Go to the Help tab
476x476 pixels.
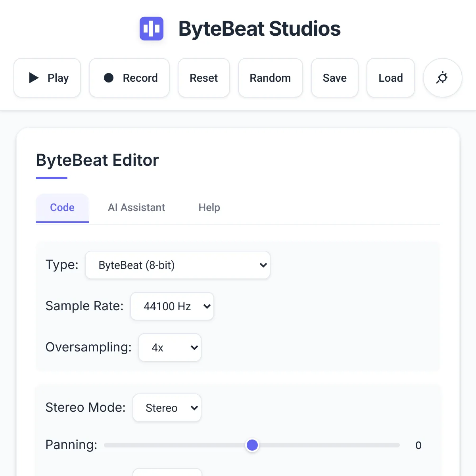tap(209, 207)
